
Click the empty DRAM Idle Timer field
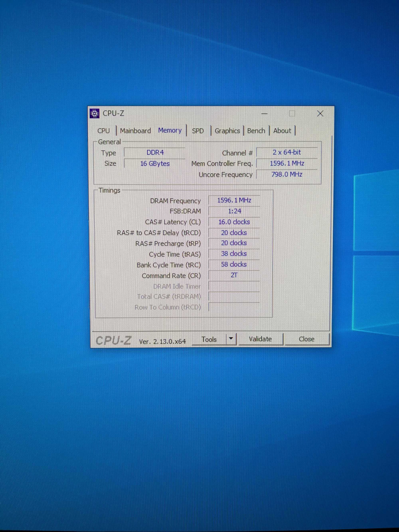click(234, 286)
